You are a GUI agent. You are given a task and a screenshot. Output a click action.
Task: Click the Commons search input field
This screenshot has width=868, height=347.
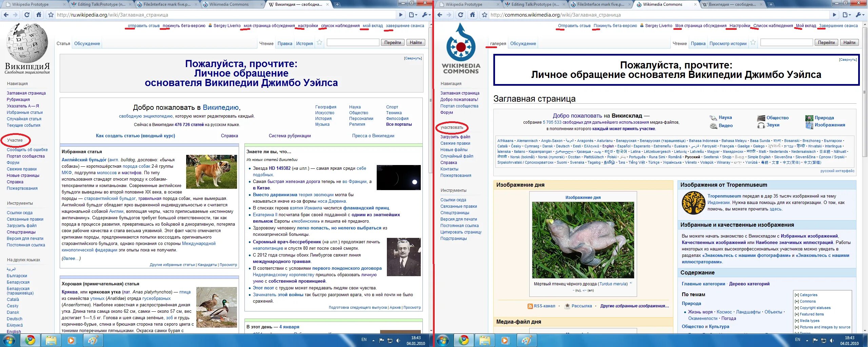pyautogui.click(x=787, y=42)
